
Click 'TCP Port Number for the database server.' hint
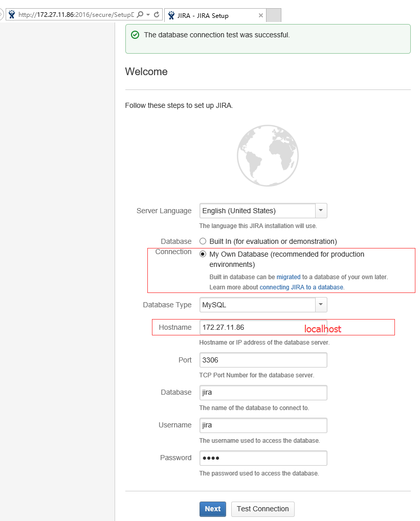click(257, 375)
